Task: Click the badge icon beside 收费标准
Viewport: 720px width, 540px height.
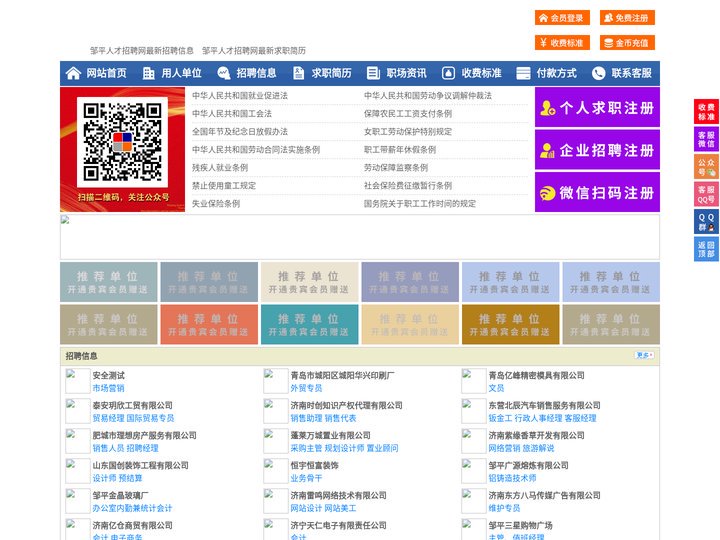Action: [448, 73]
